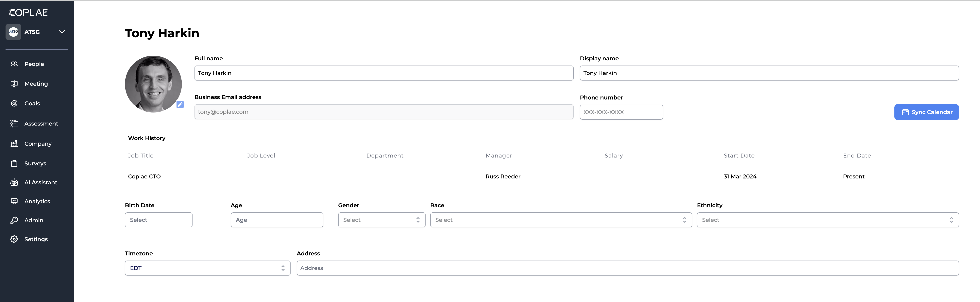Click the Analytics monitor icon

(x=14, y=201)
